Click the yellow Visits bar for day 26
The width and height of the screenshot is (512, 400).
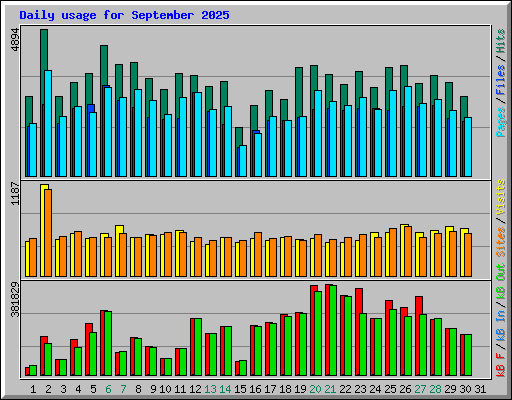[x=403, y=250]
